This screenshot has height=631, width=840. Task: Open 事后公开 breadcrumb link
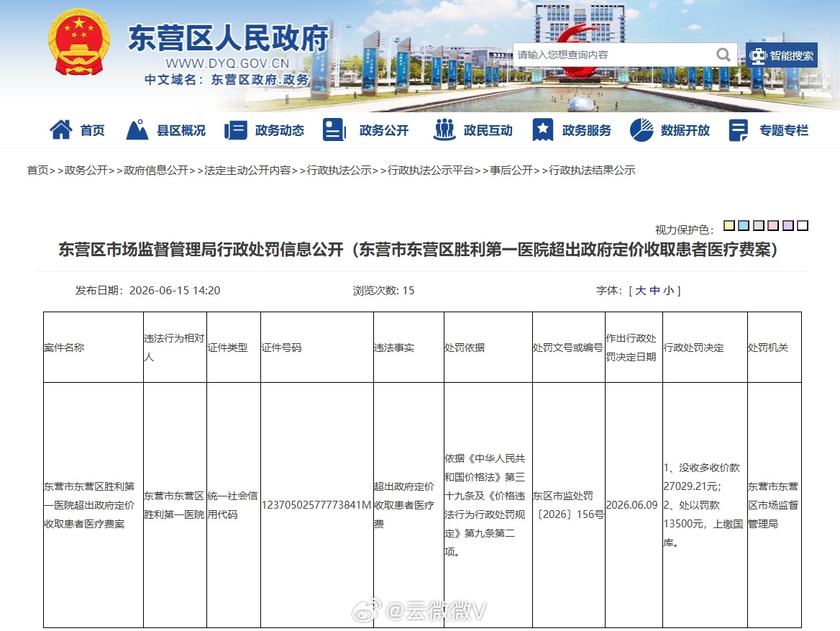(511, 171)
